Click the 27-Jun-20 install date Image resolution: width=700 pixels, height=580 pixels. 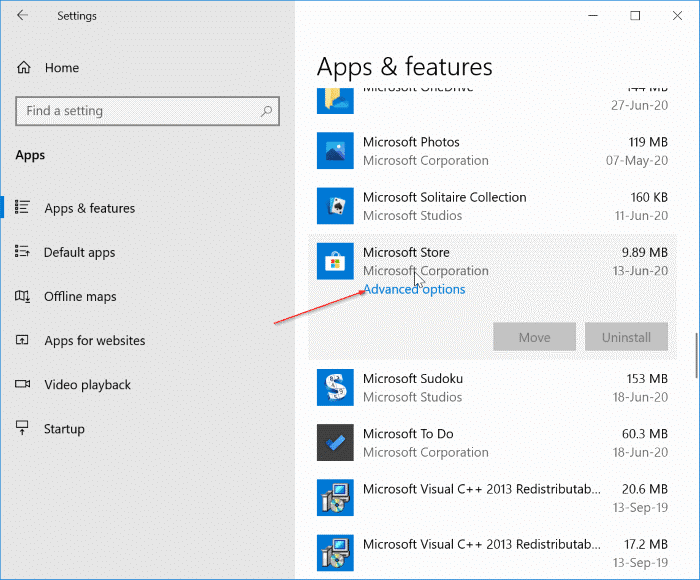(x=639, y=105)
